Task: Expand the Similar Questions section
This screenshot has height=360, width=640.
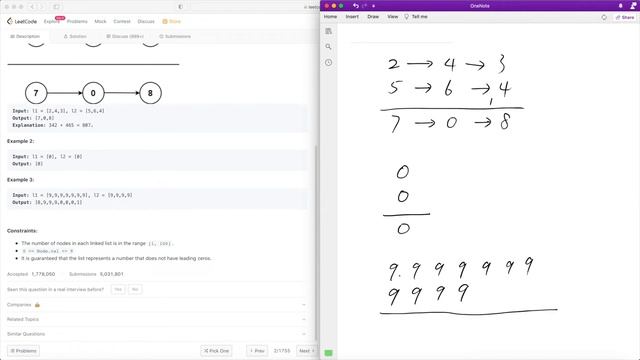Action: [x=156, y=334]
